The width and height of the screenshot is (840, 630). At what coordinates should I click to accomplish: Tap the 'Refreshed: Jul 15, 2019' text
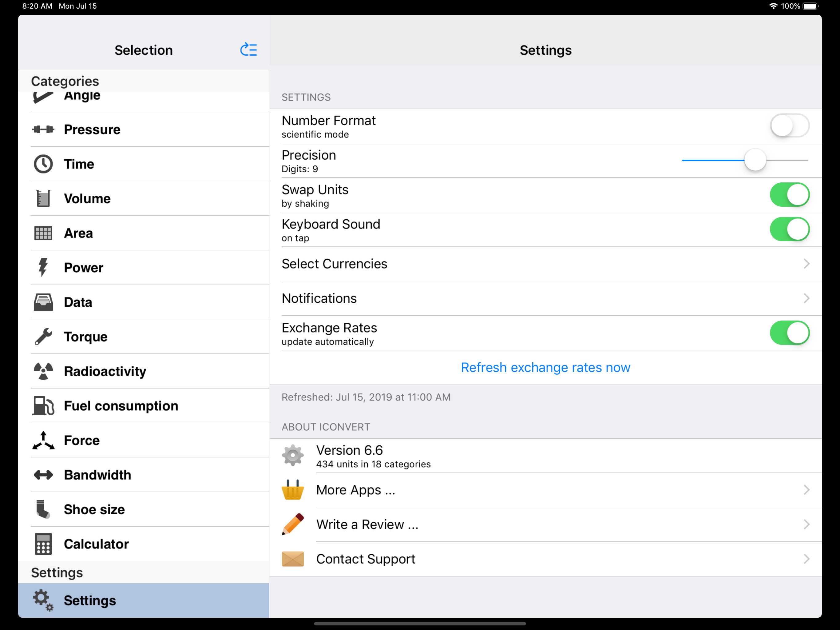366,397
